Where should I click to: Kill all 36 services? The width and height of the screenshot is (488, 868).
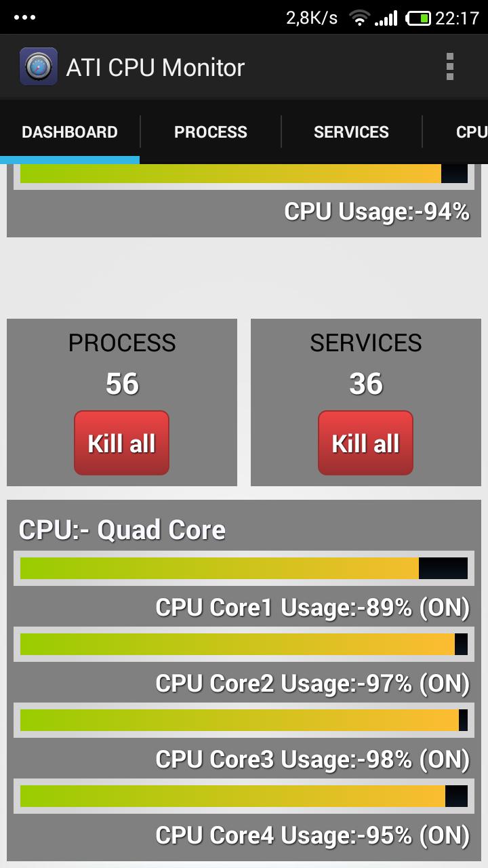tap(365, 443)
